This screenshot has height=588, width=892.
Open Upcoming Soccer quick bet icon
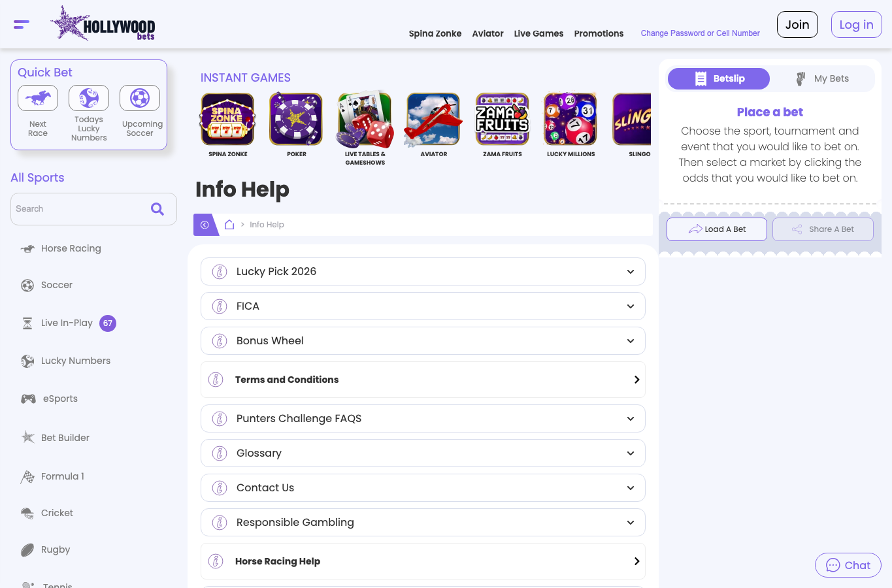coord(140,98)
